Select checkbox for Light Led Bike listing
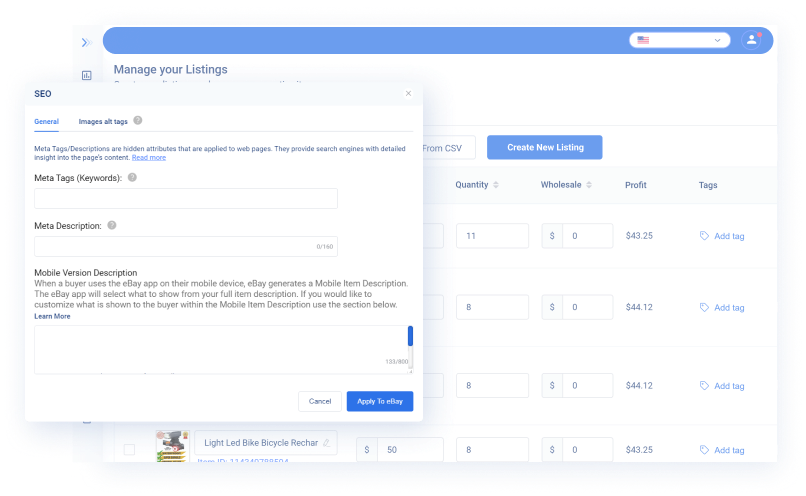 pyautogui.click(x=130, y=450)
